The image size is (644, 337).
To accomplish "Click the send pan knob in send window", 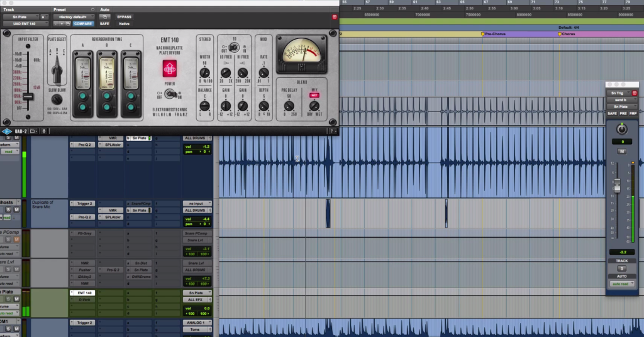I will [622, 130].
